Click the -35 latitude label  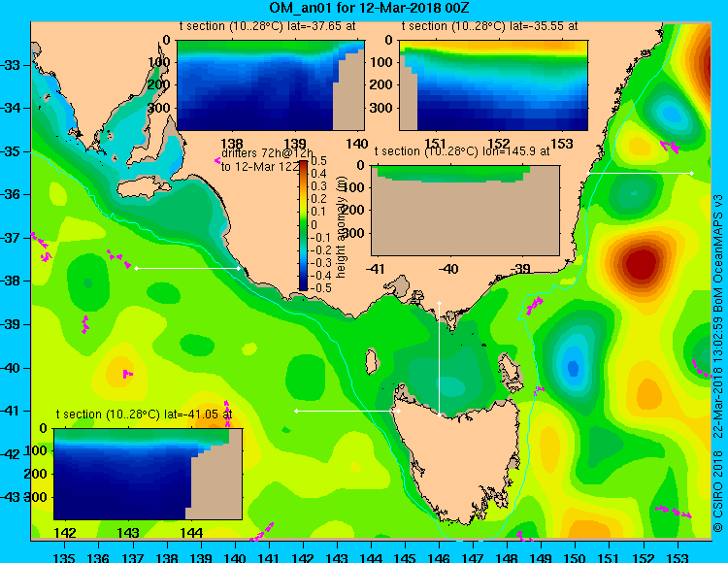(10, 151)
